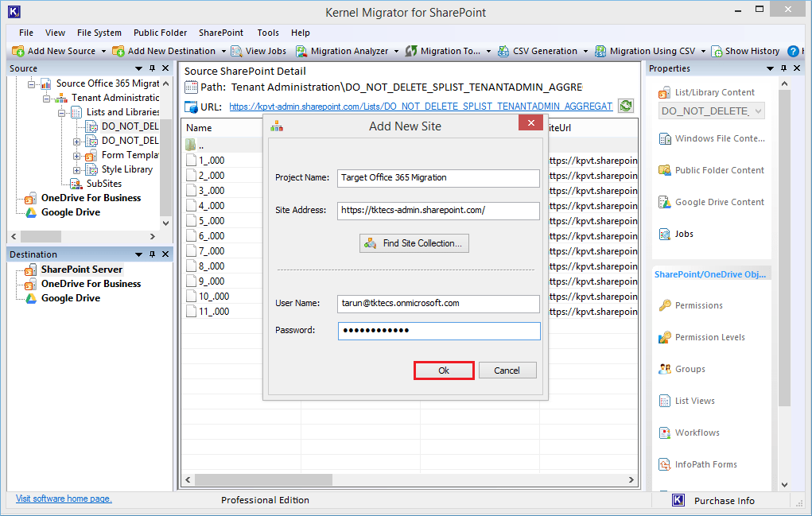Screen dimensions: 812x516
Task: Select Public Folder Content in Properties
Action: click(x=711, y=170)
